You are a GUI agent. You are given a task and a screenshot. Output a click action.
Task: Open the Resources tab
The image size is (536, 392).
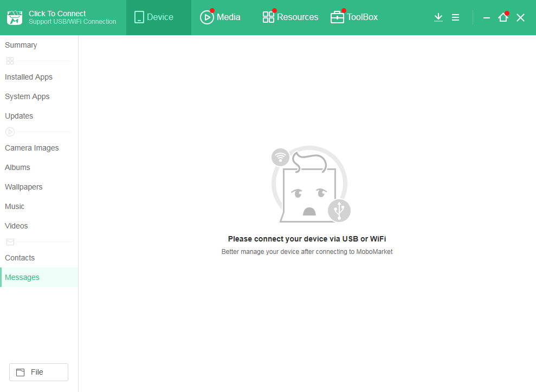(x=290, y=17)
